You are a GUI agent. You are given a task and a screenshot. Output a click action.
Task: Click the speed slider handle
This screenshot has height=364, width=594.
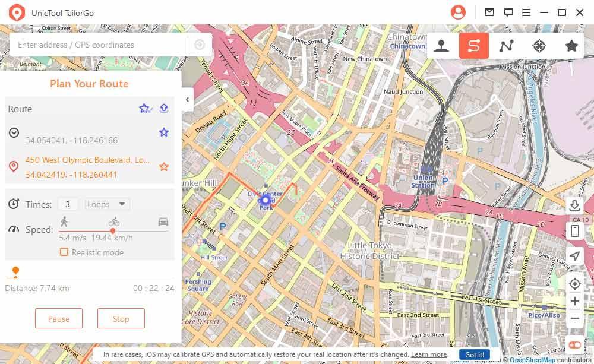pyautogui.click(x=112, y=230)
